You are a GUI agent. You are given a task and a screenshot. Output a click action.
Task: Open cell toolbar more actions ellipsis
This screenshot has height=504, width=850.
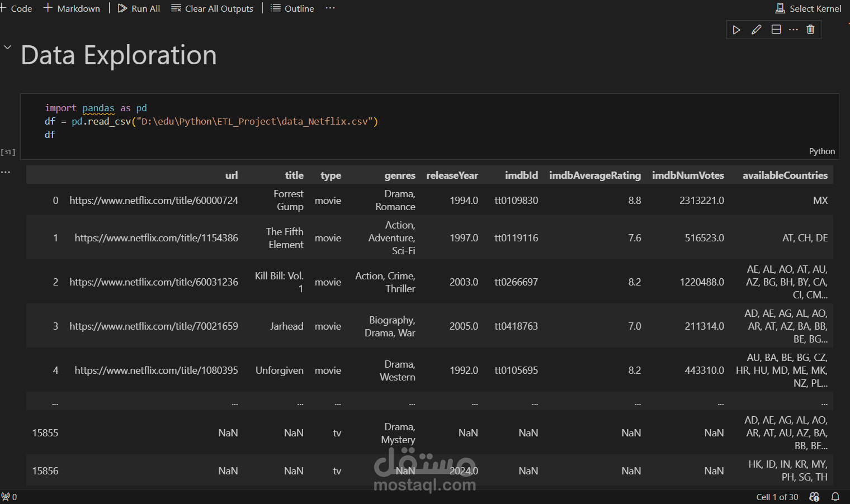[x=794, y=30]
